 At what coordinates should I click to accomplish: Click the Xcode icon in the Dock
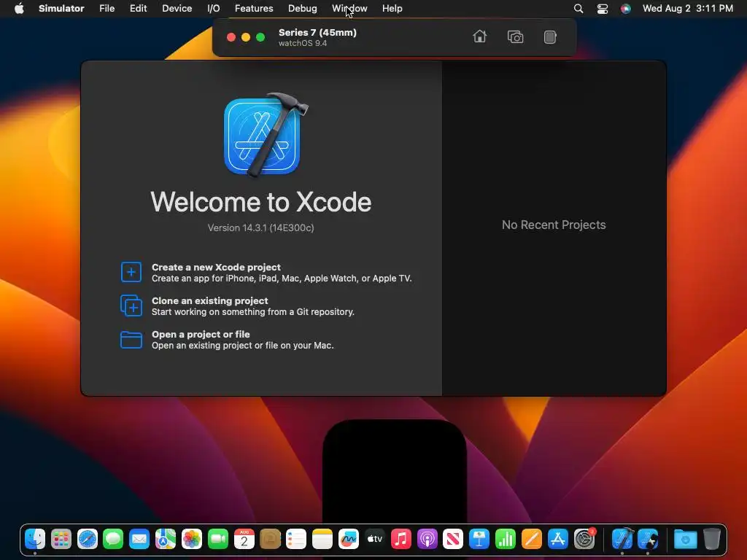coord(622,539)
